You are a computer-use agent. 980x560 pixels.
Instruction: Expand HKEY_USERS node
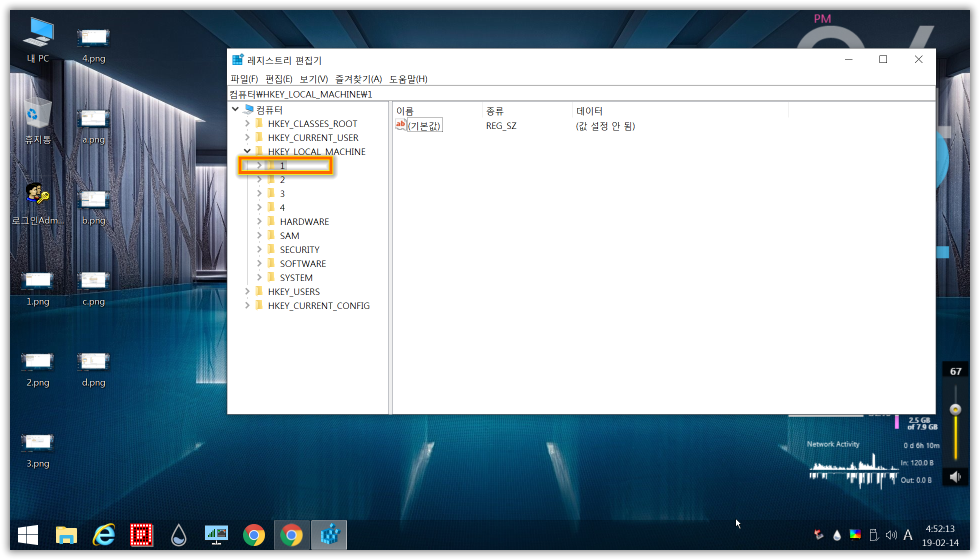click(247, 291)
